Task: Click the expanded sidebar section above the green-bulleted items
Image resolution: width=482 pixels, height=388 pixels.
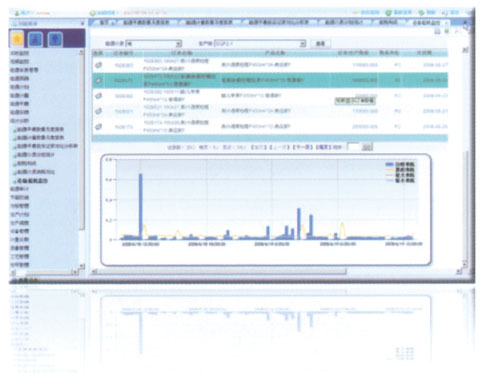Action: 19,121
